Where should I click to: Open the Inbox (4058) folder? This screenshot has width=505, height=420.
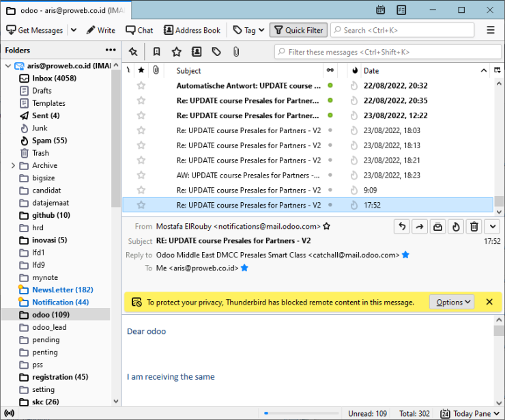coord(54,78)
